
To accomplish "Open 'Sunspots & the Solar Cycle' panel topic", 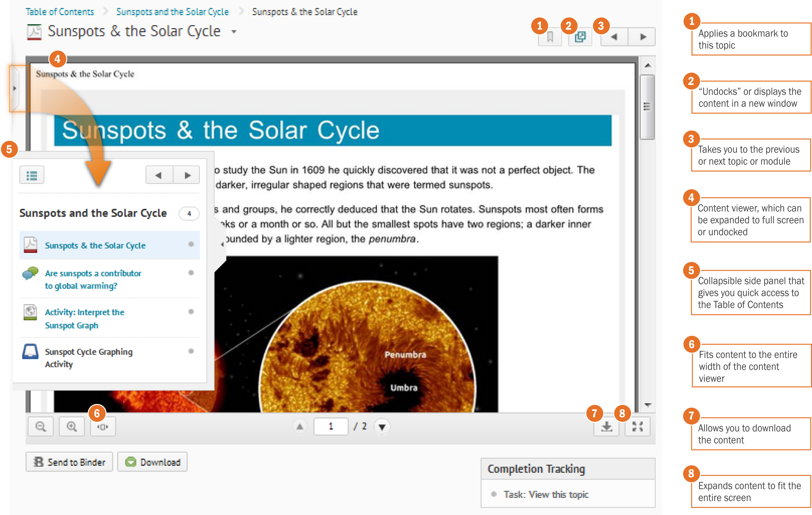I will pos(95,245).
